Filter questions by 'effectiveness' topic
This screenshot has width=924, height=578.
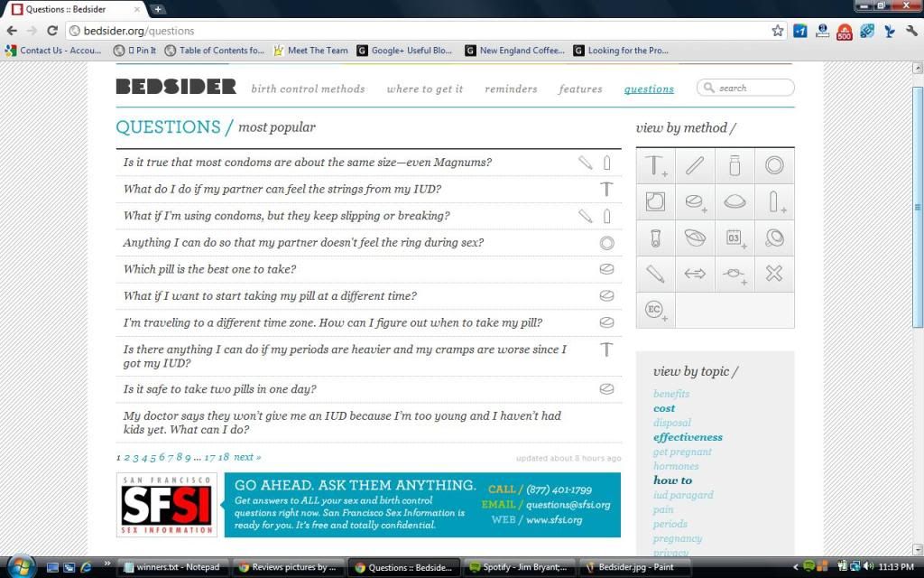[x=688, y=437]
